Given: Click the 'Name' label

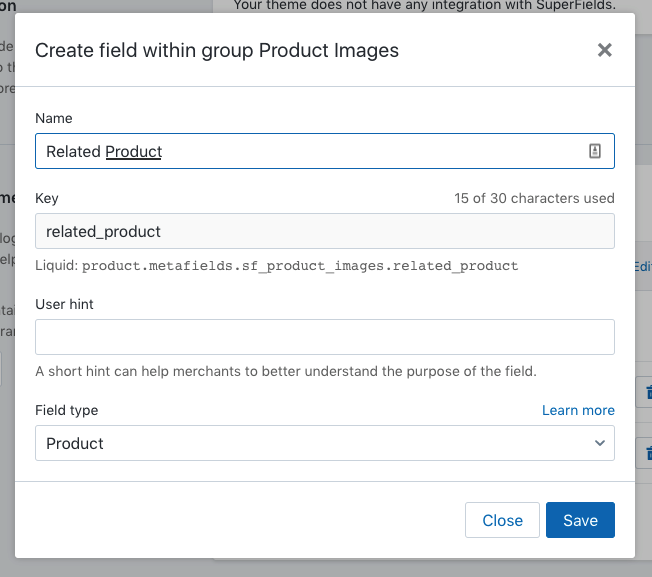Looking at the screenshot, I should (54, 118).
